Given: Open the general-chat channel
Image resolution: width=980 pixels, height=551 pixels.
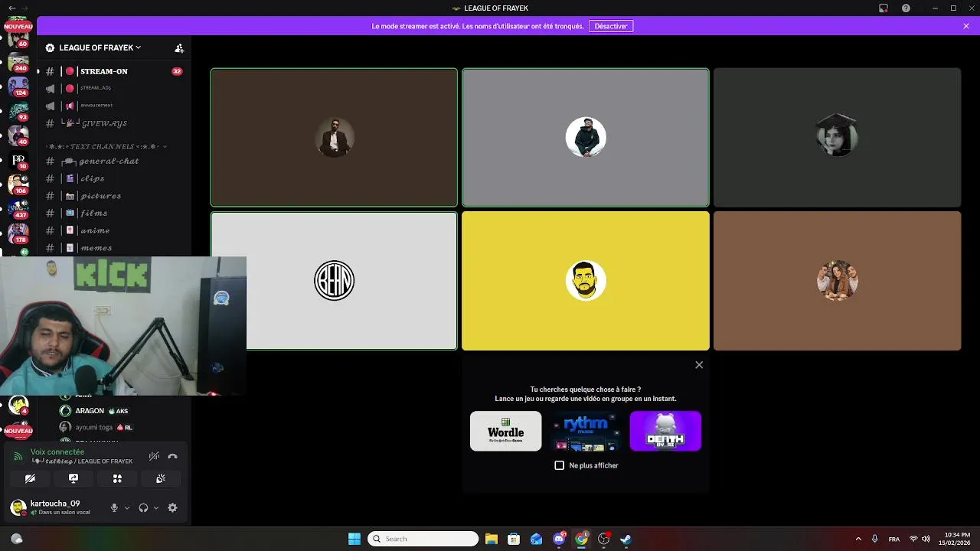Looking at the screenshot, I should pyautogui.click(x=113, y=161).
